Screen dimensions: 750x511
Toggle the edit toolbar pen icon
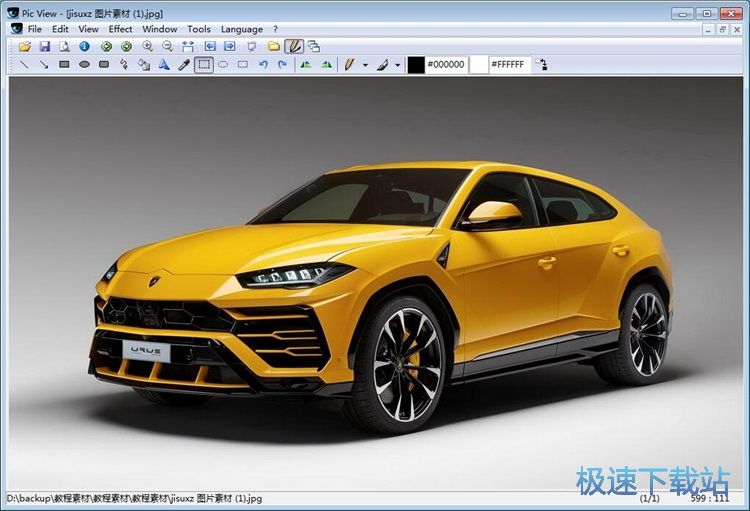point(294,46)
